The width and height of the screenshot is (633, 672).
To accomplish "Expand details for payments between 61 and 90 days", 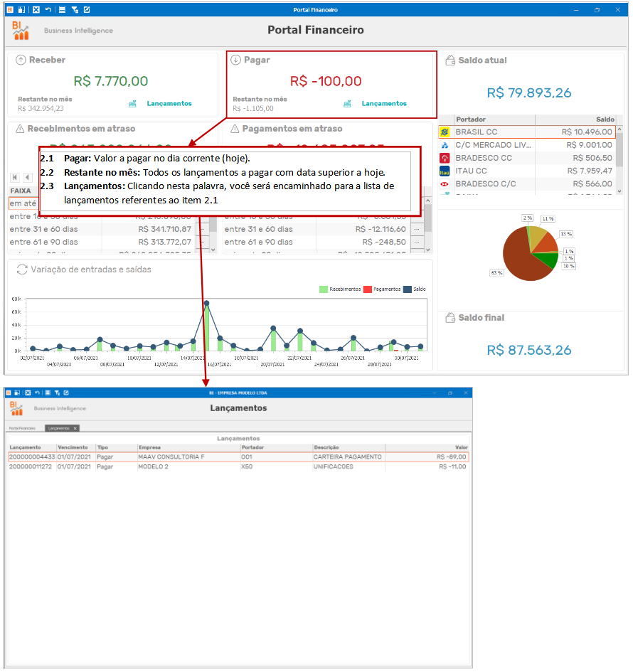I will [x=417, y=242].
